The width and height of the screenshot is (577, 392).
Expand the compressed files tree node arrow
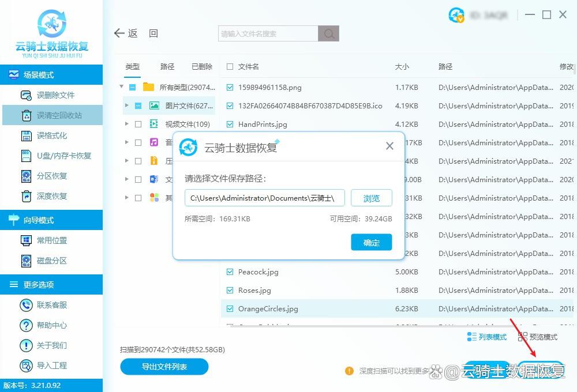(x=126, y=161)
